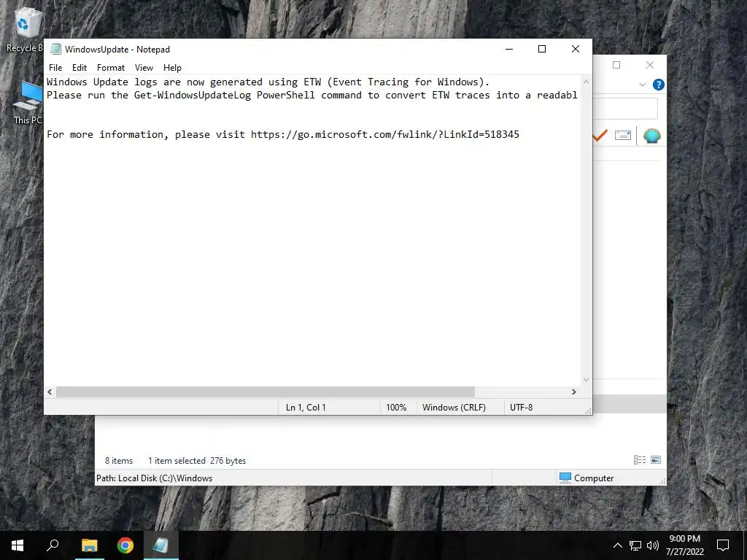This screenshot has width=747, height=560.
Task: Open the volume speaker icon in the tray
Action: 653,545
